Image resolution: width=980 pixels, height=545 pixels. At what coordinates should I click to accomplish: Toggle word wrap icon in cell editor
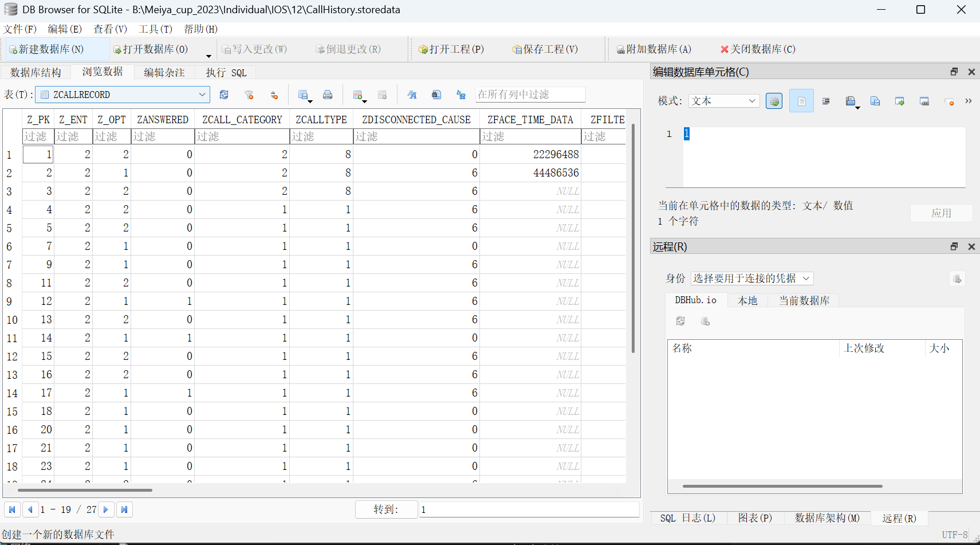click(801, 101)
